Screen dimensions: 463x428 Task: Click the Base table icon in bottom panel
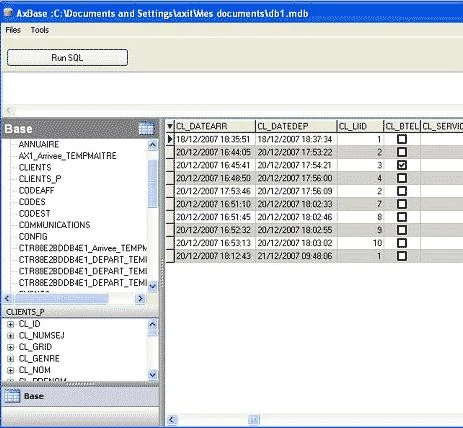(12, 396)
